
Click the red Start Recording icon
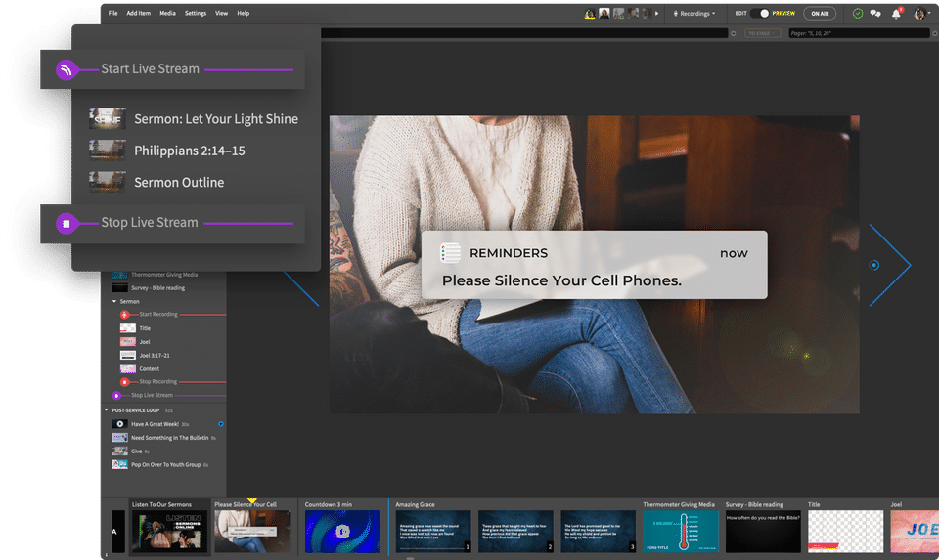pyautogui.click(x=124, y=315)
